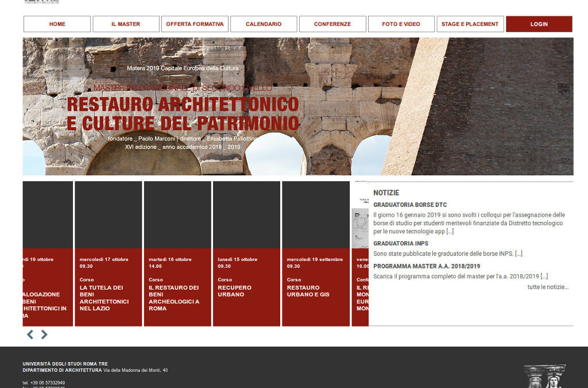Click '[...]' after Programma Master description

pos(544,276)
